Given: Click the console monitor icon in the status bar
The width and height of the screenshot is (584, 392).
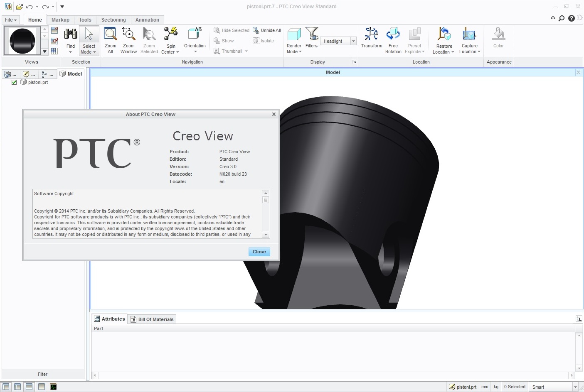Looking at the screenshot, I should tap(53, 387).
